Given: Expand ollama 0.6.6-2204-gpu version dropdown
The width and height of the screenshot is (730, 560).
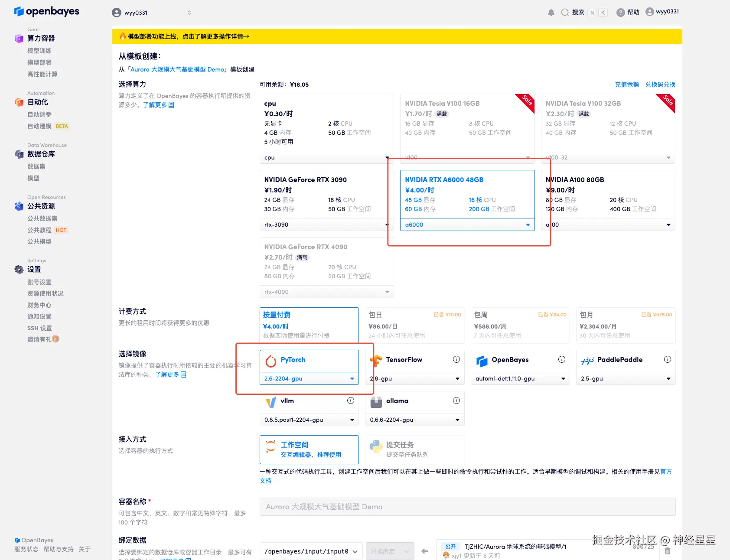Looking at the screenshot, I should click(415, 420).
